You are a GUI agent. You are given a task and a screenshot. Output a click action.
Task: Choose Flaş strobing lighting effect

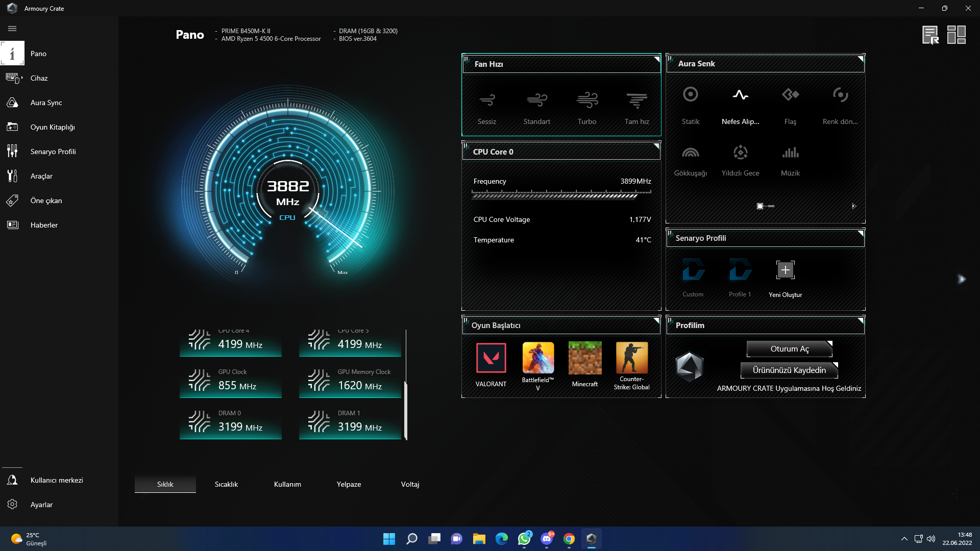pos(791,106)
